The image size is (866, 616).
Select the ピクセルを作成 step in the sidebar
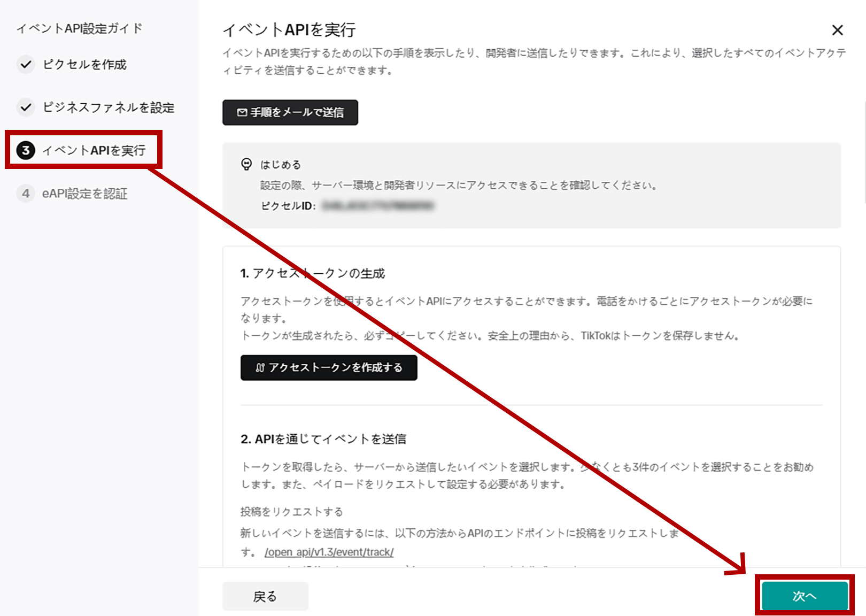86,65
